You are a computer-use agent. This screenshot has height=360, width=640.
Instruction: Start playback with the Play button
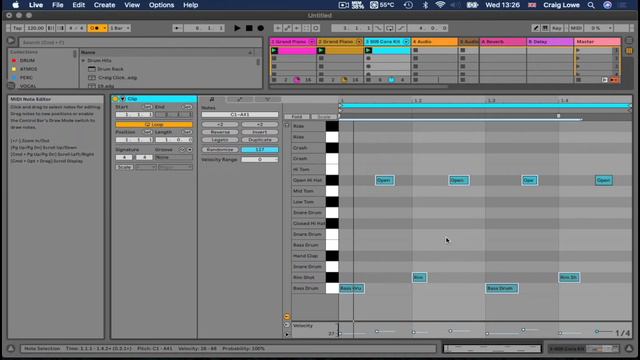point(237,28)
